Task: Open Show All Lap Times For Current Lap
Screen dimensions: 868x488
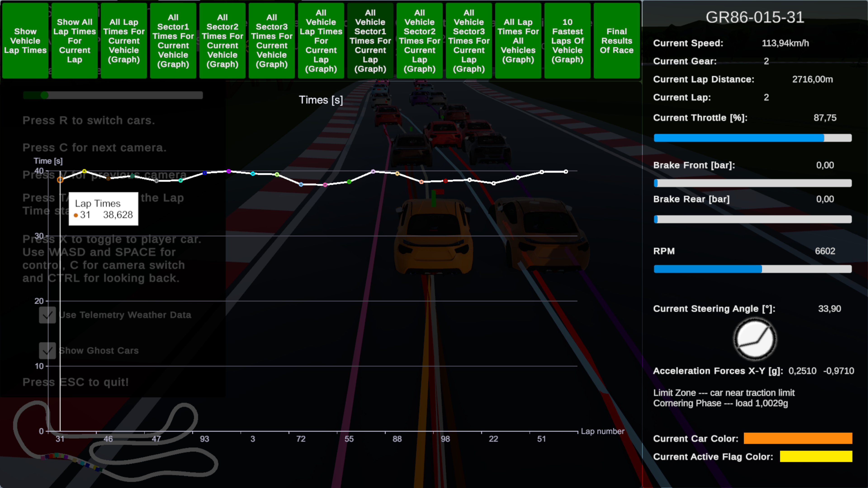Action: (74, 41)
